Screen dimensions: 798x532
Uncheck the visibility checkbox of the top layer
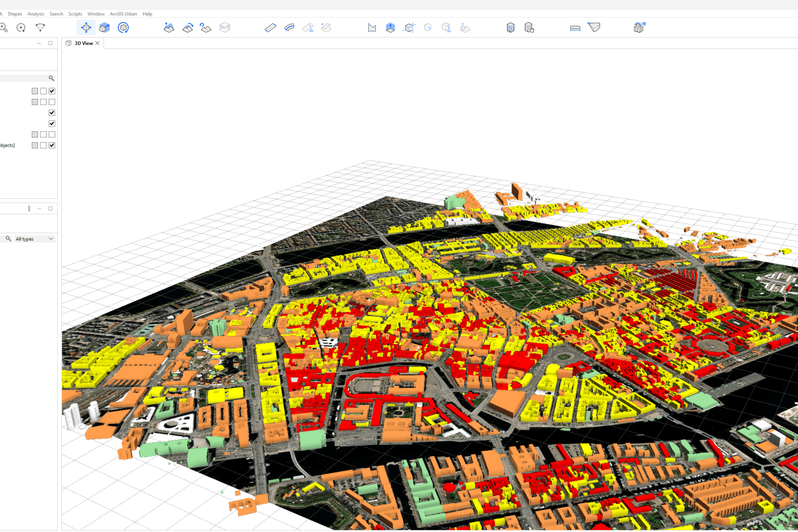pyautogui.click(x=52, y=90)
